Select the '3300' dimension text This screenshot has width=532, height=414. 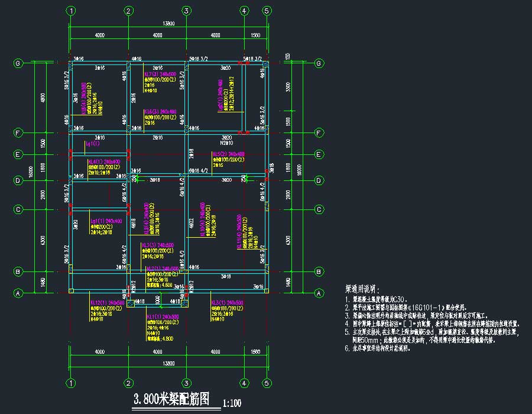tap(288, 86)
